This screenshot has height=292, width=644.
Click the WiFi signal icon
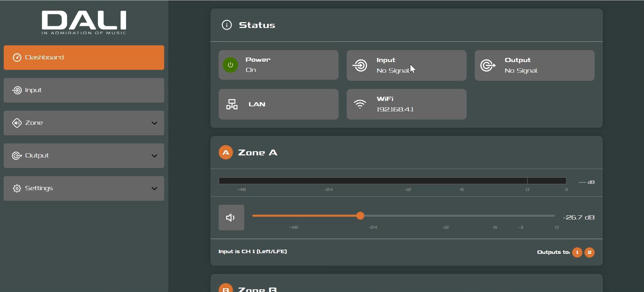pos(360,104)
